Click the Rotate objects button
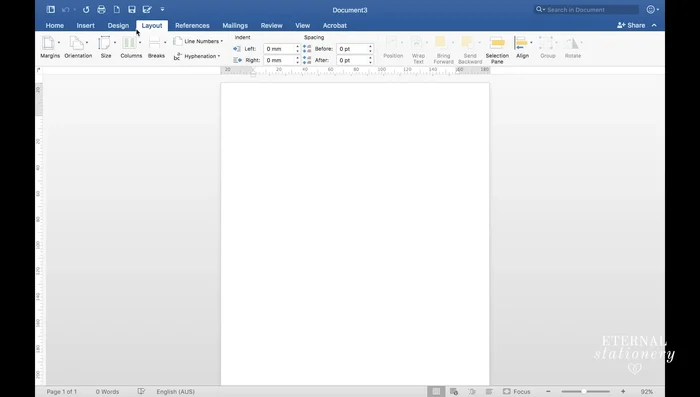 573,47
